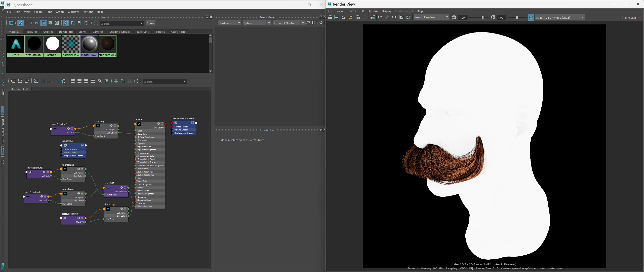Switch to the Utilities tab
Screen dimensions: 644x272
(48, 32)
